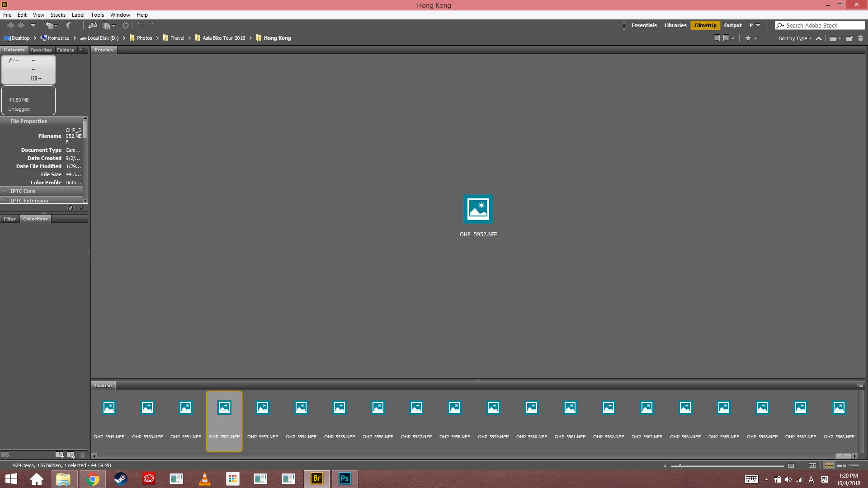868x488 pixels.
Task: Lock the thumbnail grid button
Action: coord(812,465)
